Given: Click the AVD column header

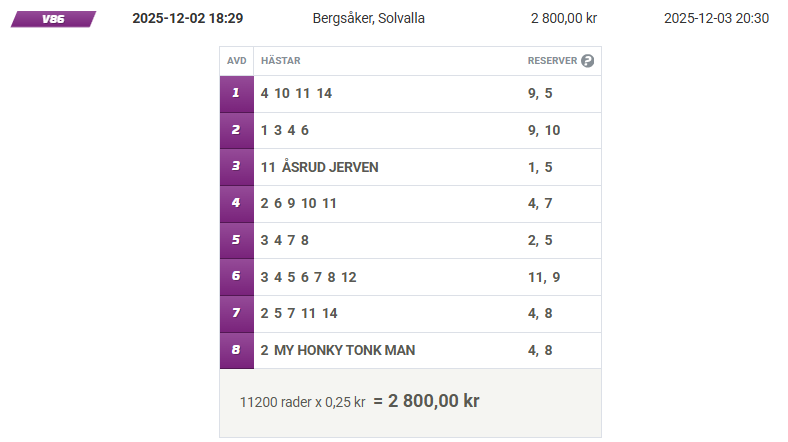Looking at the screenshot, I should (236, 61).
